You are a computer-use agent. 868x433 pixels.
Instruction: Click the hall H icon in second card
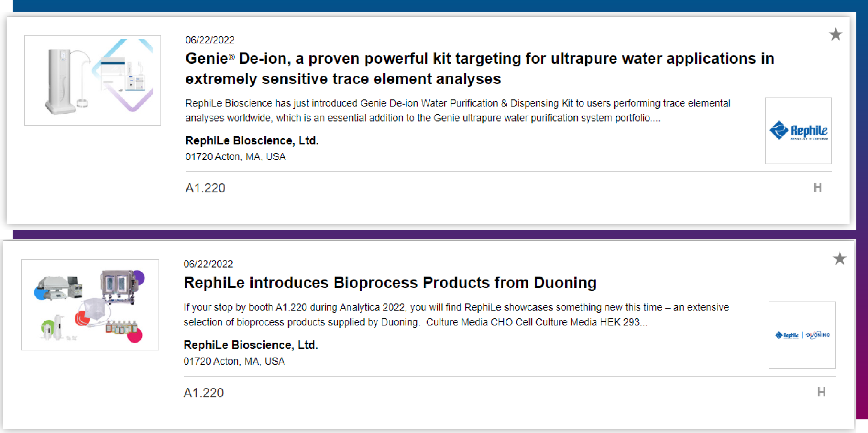[x=821, y=392]
